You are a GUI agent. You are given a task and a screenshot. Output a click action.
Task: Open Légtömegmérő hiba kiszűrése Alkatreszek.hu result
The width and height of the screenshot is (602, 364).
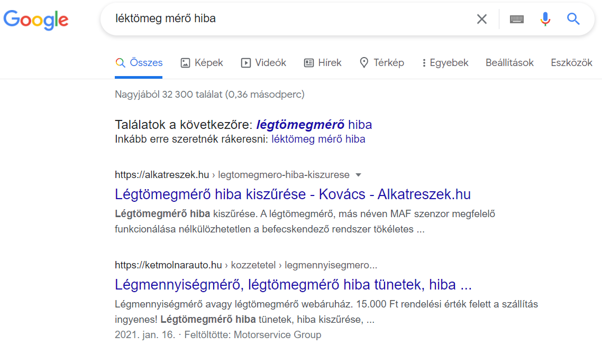pyautogui.click(x=293, y=194)
